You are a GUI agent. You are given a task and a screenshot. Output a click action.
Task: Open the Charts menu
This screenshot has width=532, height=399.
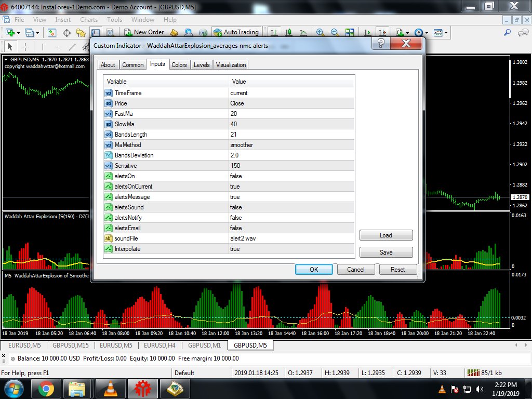pos(89,20)
